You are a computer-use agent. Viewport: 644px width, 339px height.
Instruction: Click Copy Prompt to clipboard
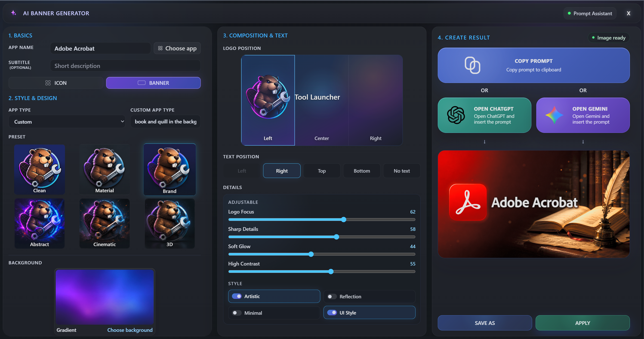coord(534,65)
